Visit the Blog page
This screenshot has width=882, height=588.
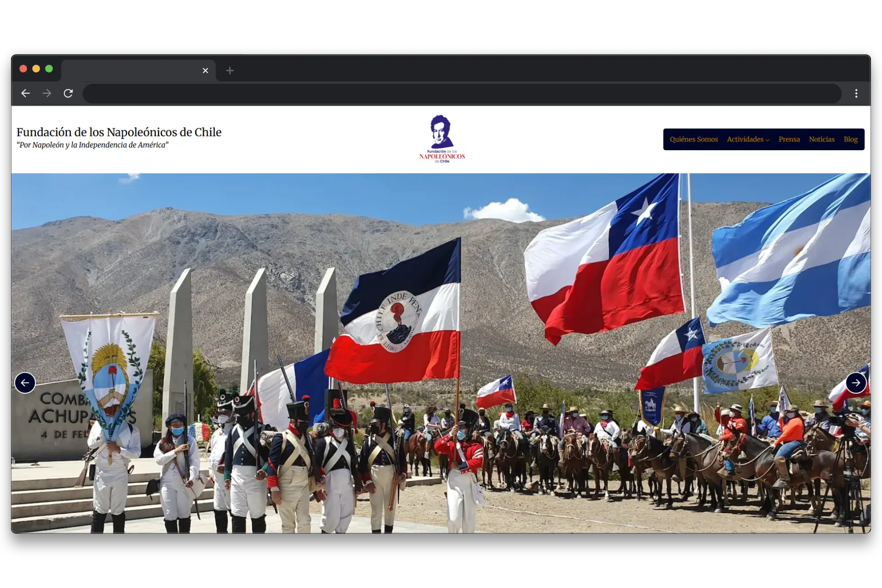[x=850, y=139]
